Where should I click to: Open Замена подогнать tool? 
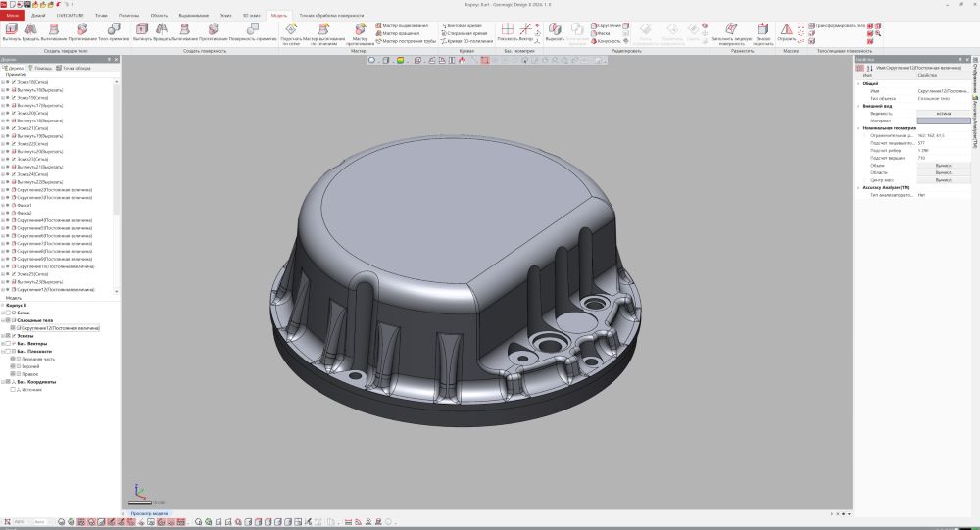coord(762,33)
